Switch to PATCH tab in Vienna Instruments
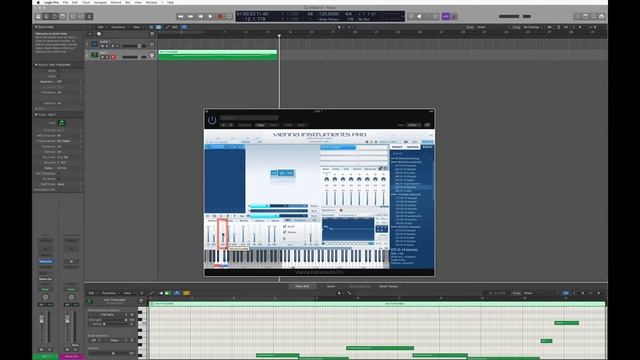 427,147
